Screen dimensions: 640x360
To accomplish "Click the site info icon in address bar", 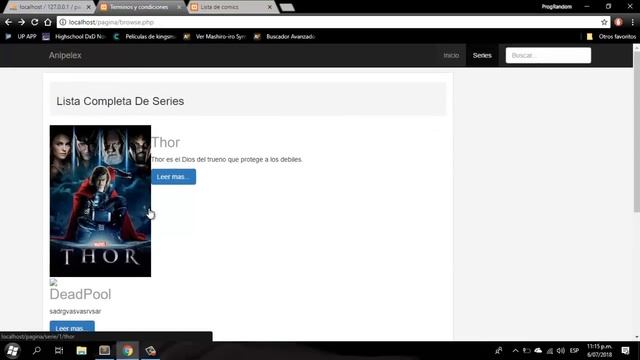I will point(63,22).
